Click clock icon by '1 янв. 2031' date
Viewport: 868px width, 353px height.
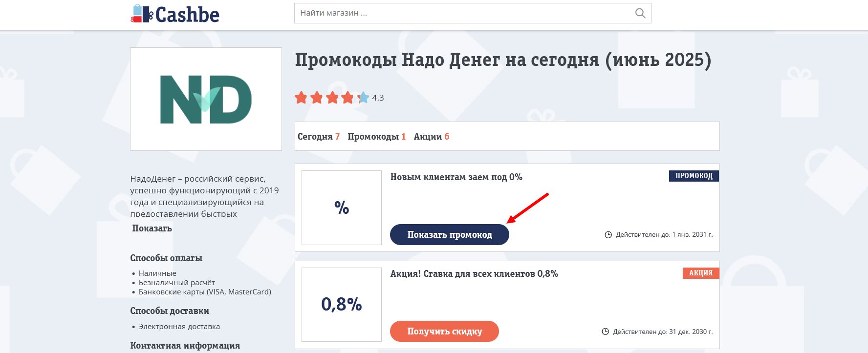tap(608, 235)
